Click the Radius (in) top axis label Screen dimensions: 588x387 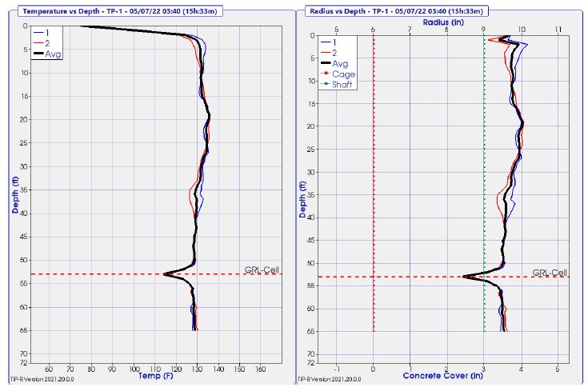[446, 22]
